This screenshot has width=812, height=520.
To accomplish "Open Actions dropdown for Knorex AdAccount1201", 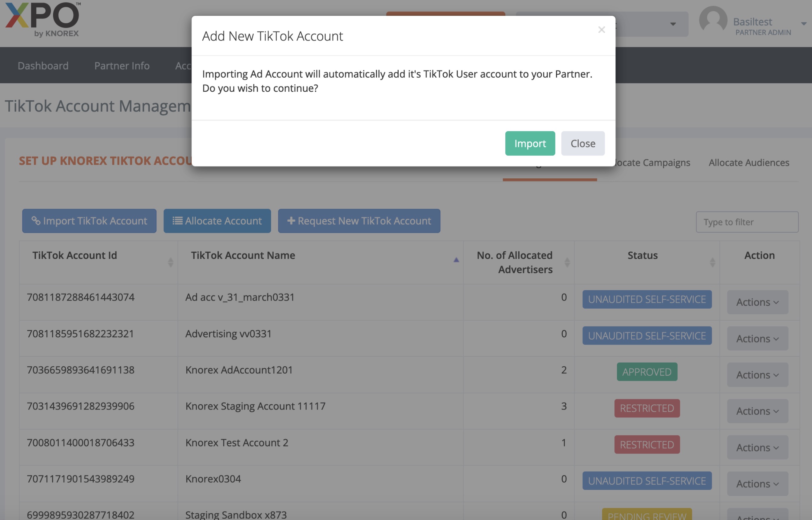I will 757,375.
